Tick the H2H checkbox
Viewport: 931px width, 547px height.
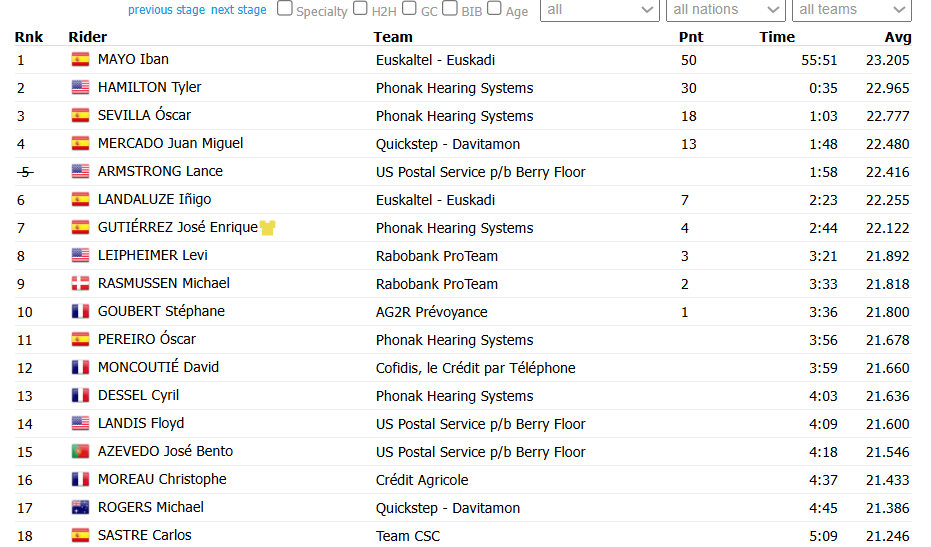360,9
